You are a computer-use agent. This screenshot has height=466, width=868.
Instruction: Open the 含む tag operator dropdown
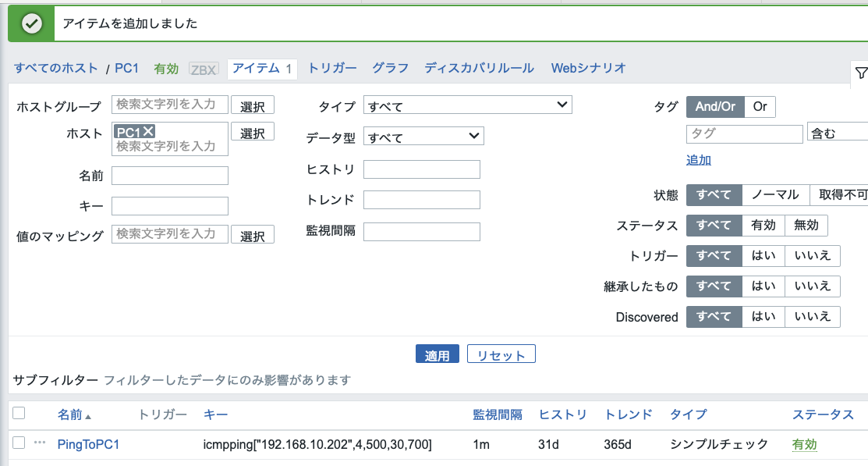point(841,133)
